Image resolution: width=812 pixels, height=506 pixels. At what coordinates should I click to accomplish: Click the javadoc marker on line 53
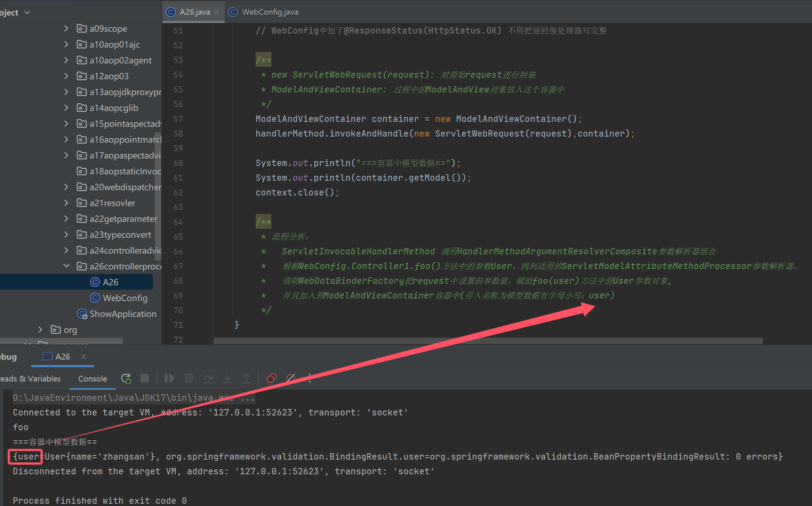(x=264, y=60)
